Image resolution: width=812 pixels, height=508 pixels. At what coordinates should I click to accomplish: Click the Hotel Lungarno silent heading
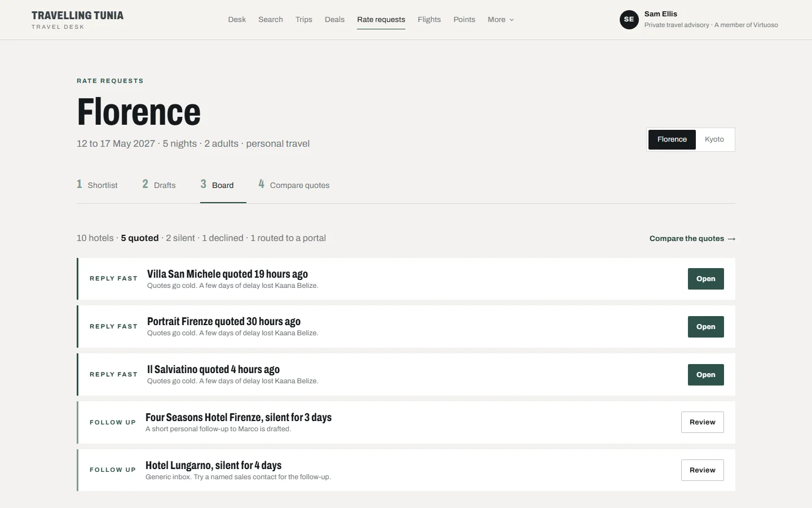click(x=213, y=466)
